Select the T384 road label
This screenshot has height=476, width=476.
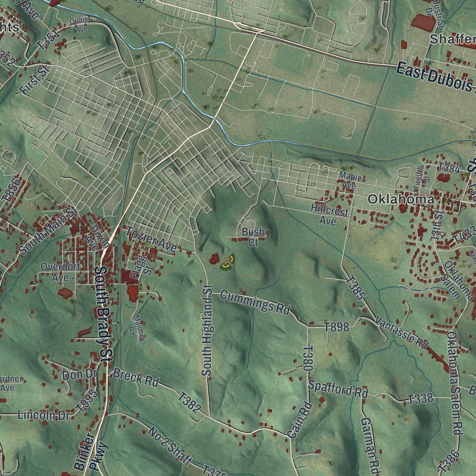pos(449,168)
